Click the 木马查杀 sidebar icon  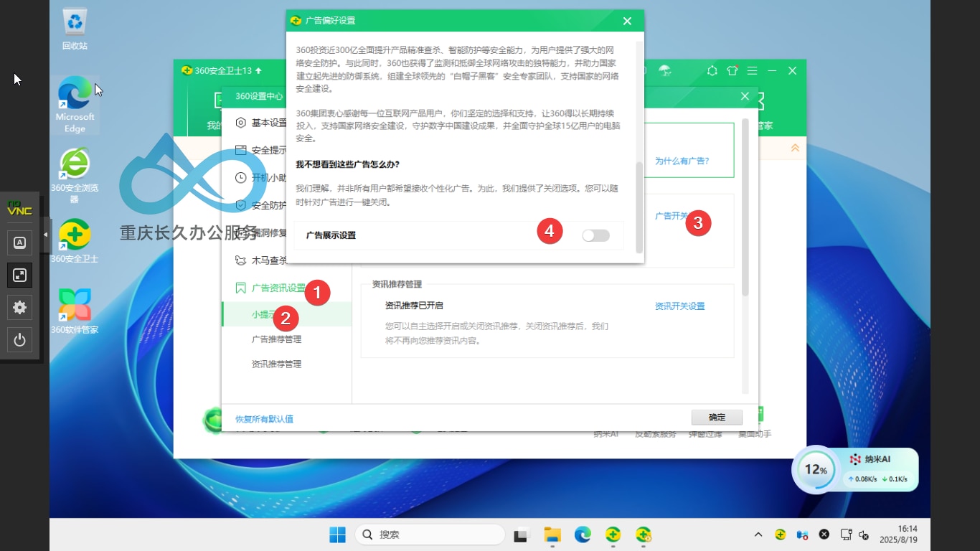[241, 260]
